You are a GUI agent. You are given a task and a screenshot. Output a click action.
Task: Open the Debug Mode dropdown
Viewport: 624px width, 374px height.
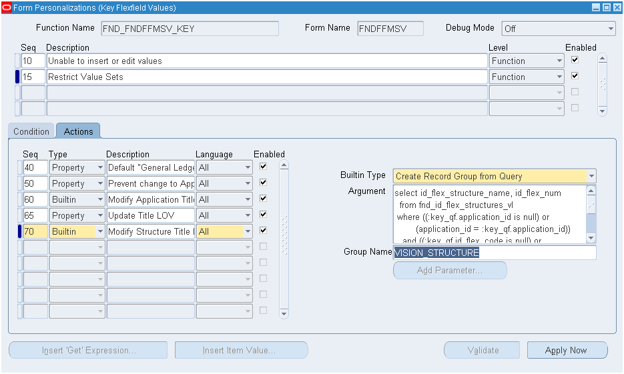coord(610,29)
